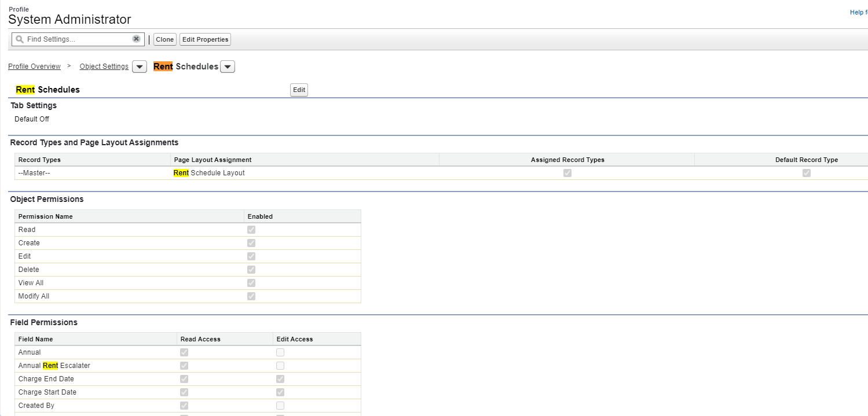Click the Clone button
This screenshot has width=868, height=416.
(x=164, y=39)
